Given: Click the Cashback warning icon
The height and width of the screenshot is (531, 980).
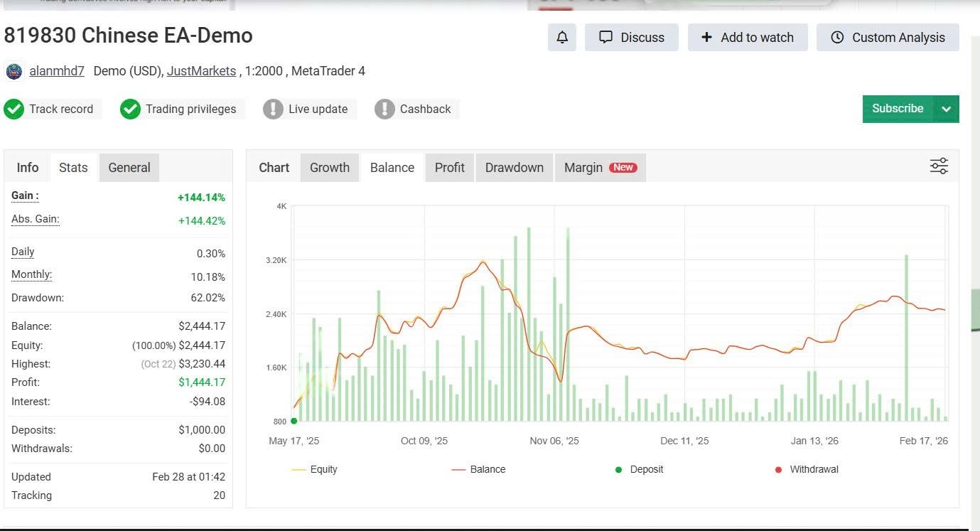Looking at the screenshot, I should 384,109.
